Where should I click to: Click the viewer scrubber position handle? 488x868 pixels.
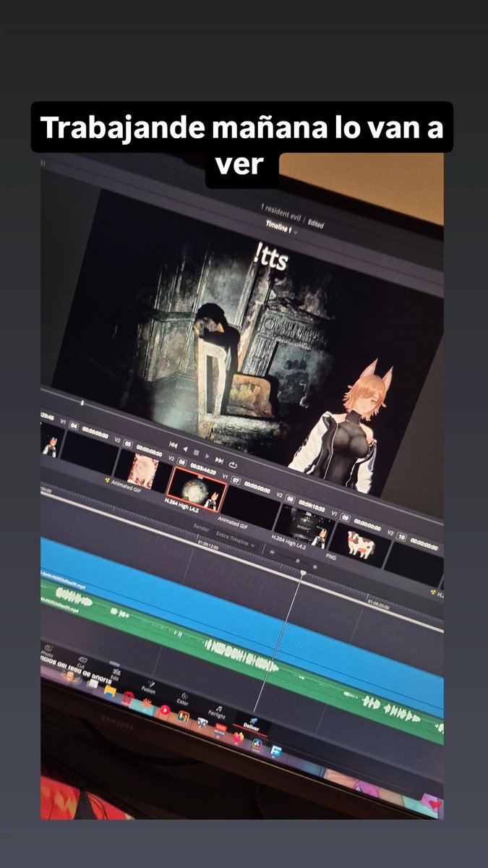coord(82,403)
